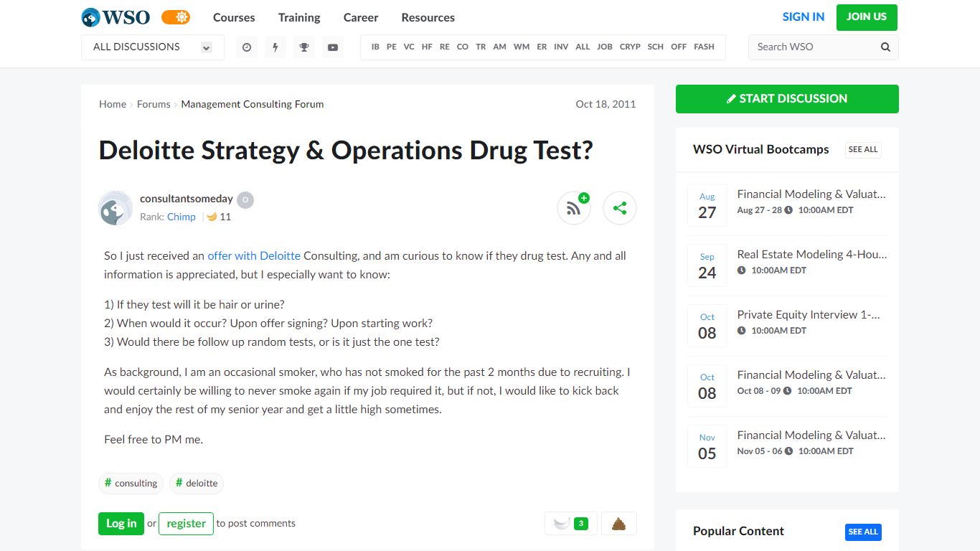
Task: Select the IB forum shortcut
Action: 375,47
